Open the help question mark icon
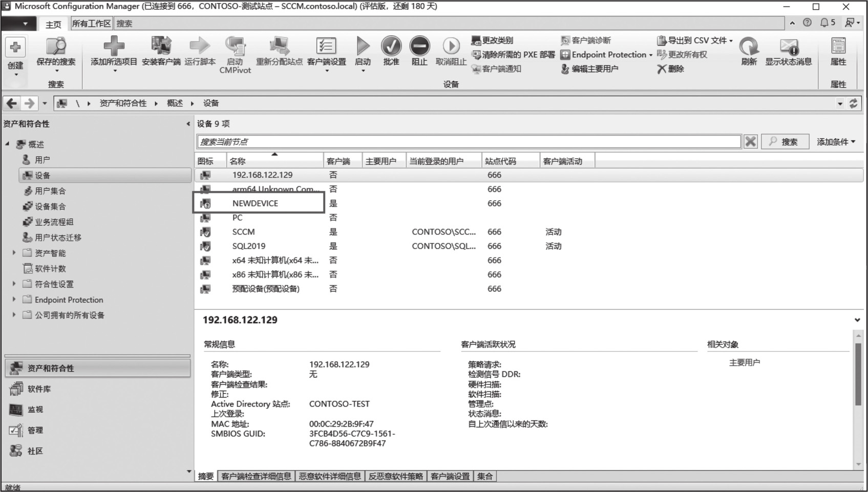 coord(807,23)
